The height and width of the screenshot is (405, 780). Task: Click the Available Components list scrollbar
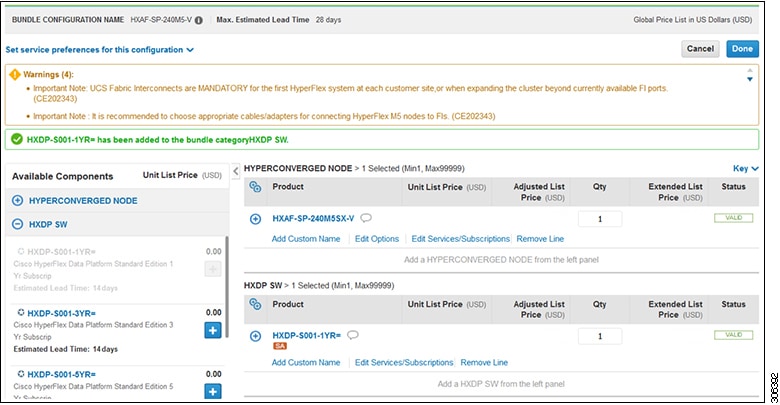227,287
